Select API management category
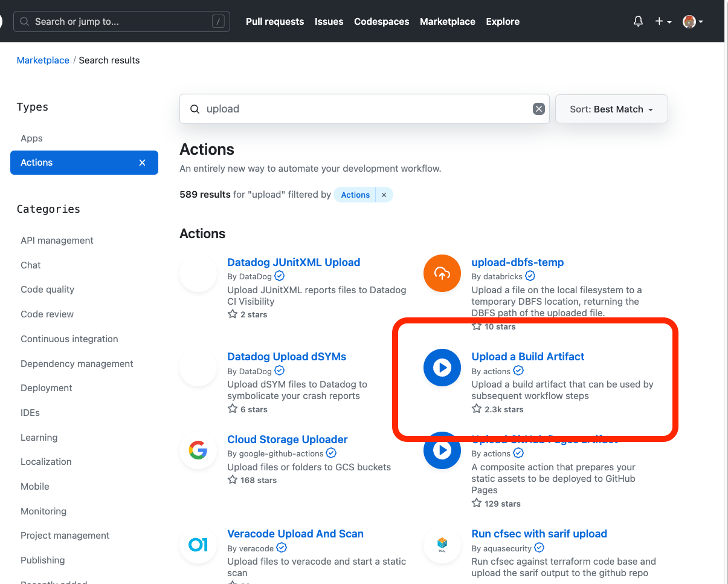The width and height of the screenshot is (728, 584). point(57,241)
